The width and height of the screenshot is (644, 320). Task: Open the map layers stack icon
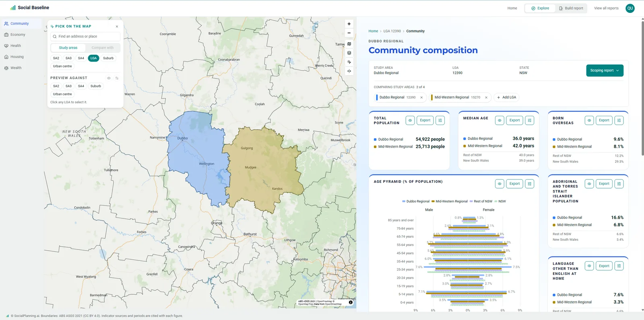[349, 53]
